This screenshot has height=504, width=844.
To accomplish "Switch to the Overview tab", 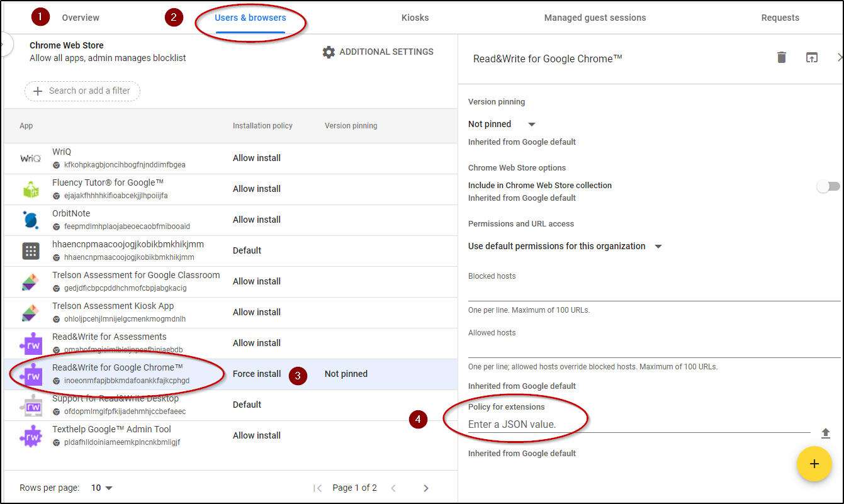I will coord(81,18).
